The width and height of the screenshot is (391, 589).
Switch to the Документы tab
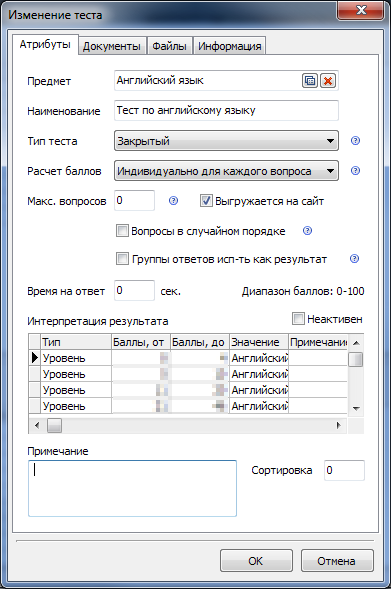112,46
